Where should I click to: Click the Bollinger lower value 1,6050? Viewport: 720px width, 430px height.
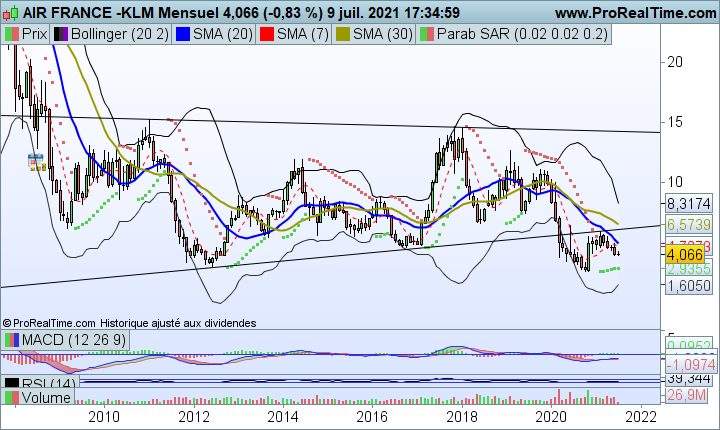[689, 286]
